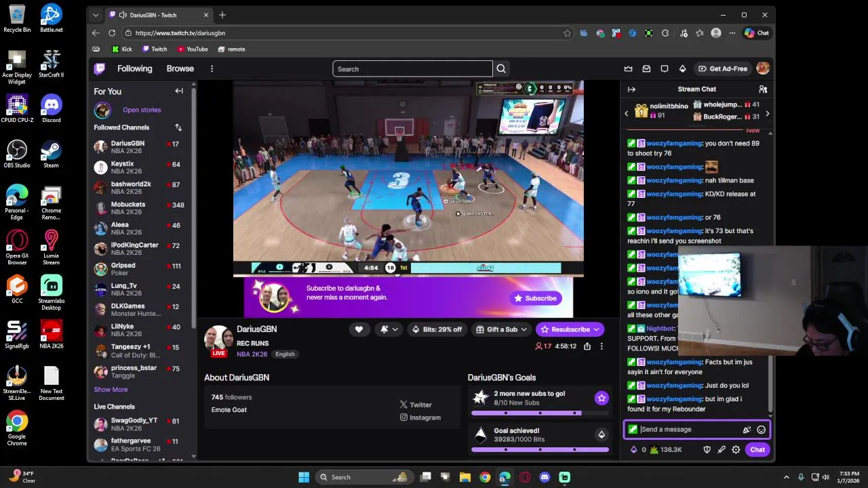Image resolution: width=868 pixels, height=488 pixels.
Task: Expand Show More followed channels
Action: (x=111, y=390)
